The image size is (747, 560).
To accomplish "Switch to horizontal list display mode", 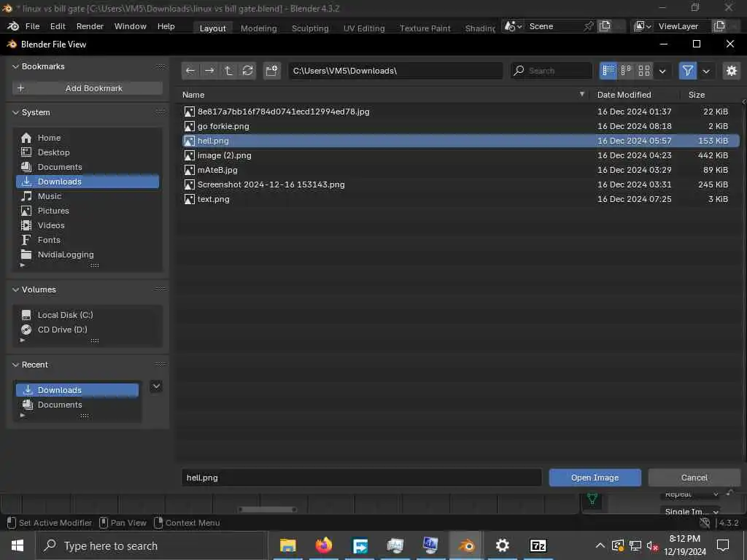I will click(626, 71).
